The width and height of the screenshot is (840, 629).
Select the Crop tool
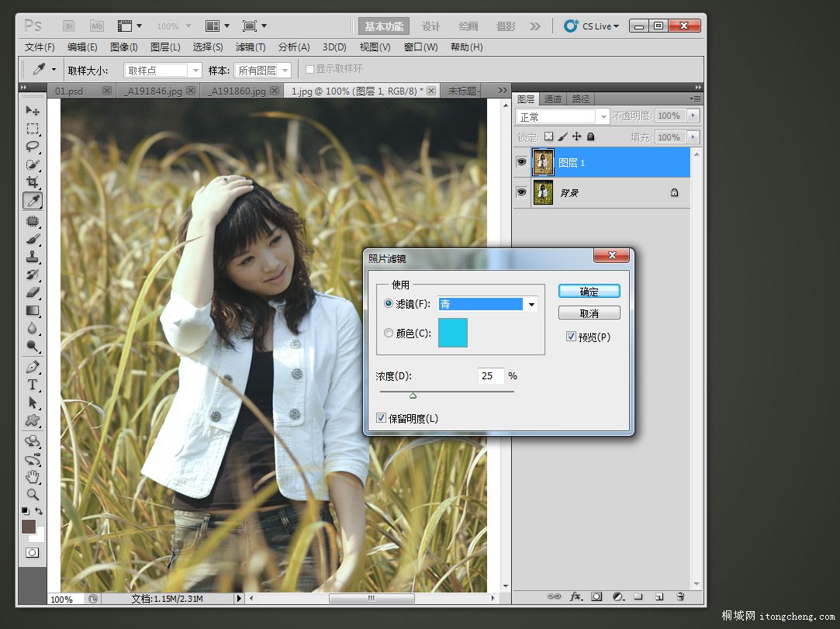click(x=33, y=182)
